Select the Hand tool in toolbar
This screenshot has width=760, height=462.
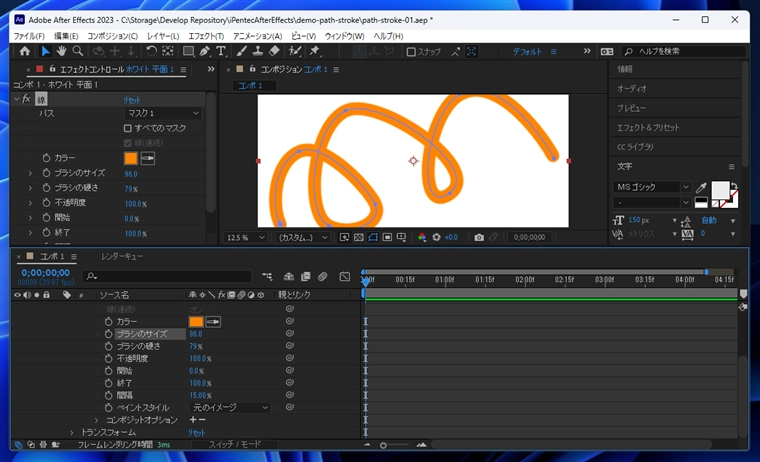pyautogui.click(x=61, y=51)
